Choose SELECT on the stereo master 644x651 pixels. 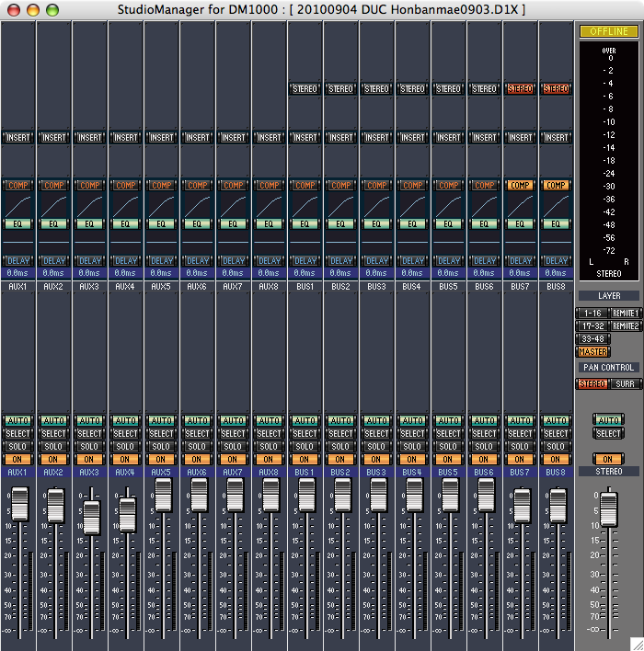point(608,433)
